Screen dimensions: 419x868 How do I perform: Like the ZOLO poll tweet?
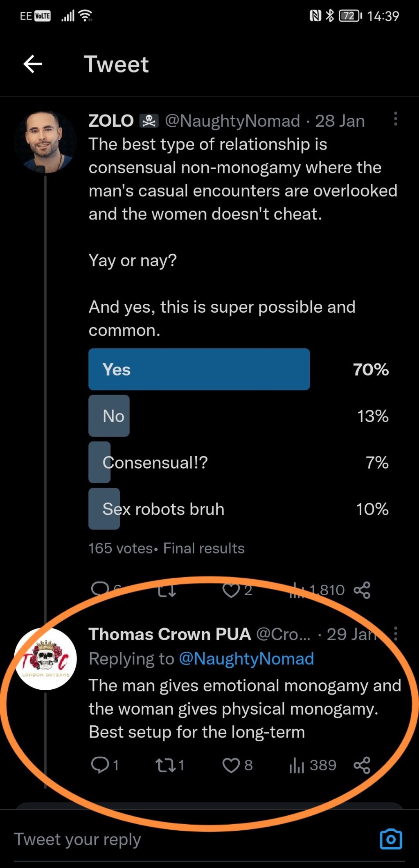(231, 590)
